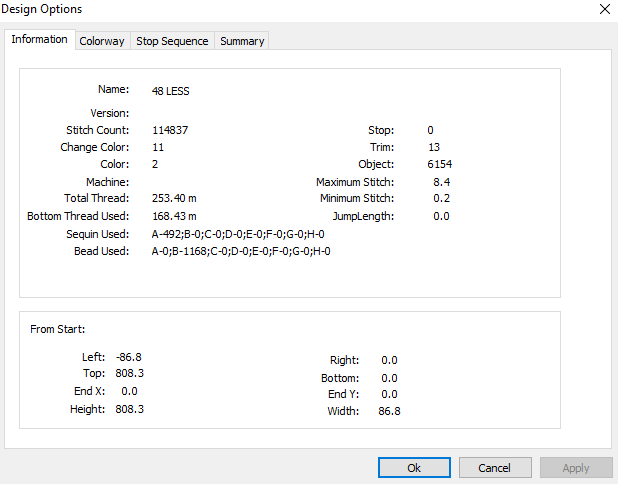Click the Version label

(x=110, y=113)
